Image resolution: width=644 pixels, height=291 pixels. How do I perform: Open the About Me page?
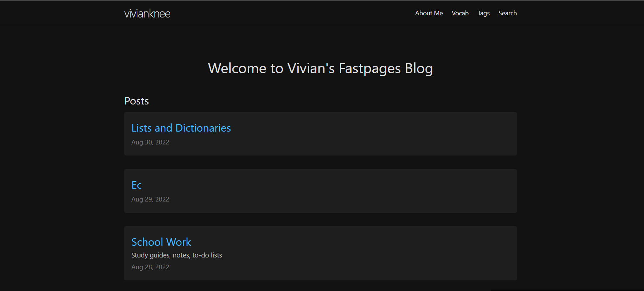(428, 13)
